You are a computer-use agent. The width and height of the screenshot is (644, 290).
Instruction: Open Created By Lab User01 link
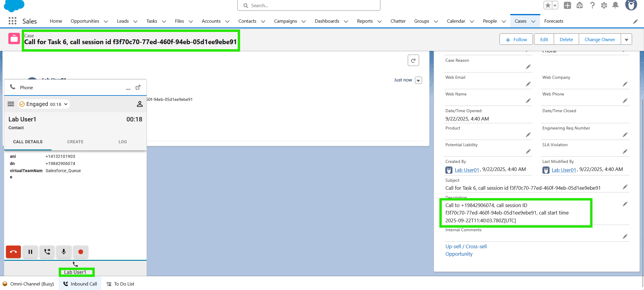(467, 170)
